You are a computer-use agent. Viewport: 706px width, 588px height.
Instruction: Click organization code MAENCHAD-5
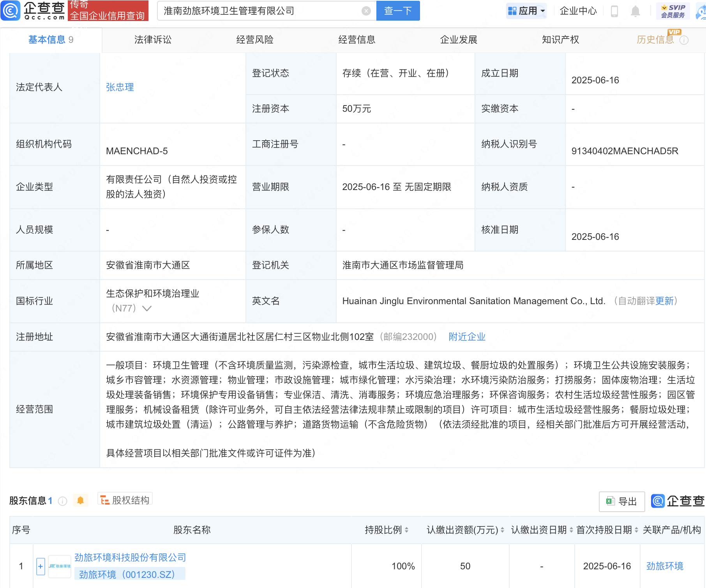tap(137, 151)
